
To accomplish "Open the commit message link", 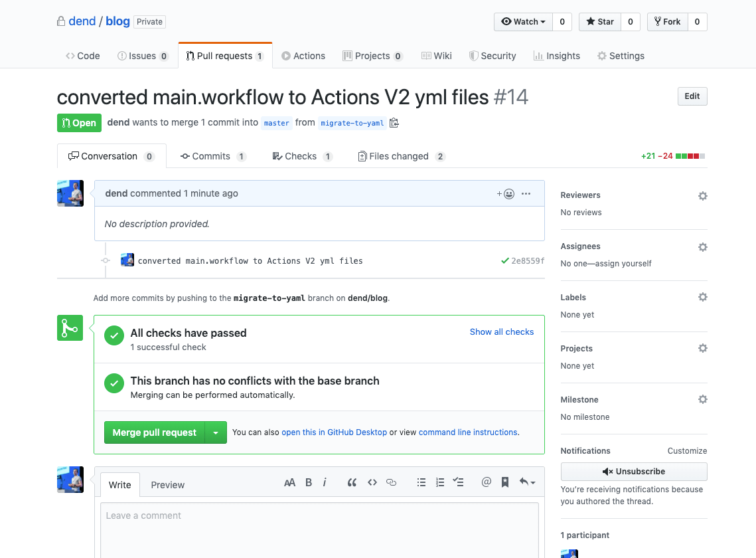I will click(250, 260).
